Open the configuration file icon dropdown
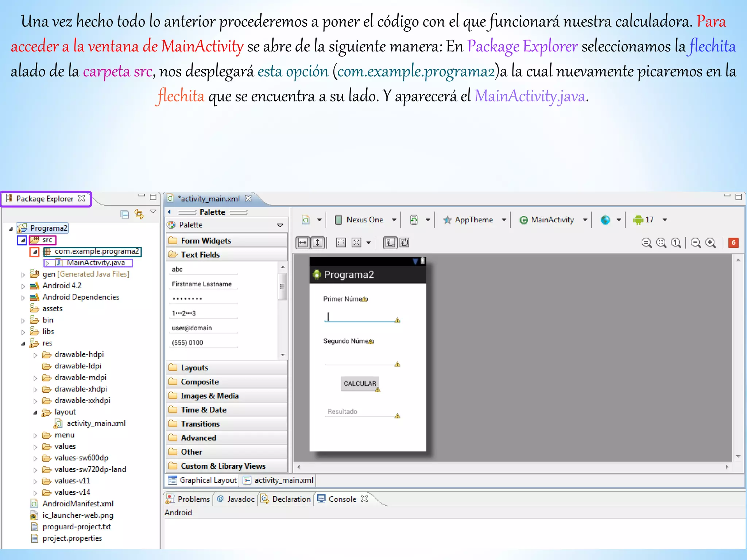Screen dimensions: 747x560 point(319,220)
